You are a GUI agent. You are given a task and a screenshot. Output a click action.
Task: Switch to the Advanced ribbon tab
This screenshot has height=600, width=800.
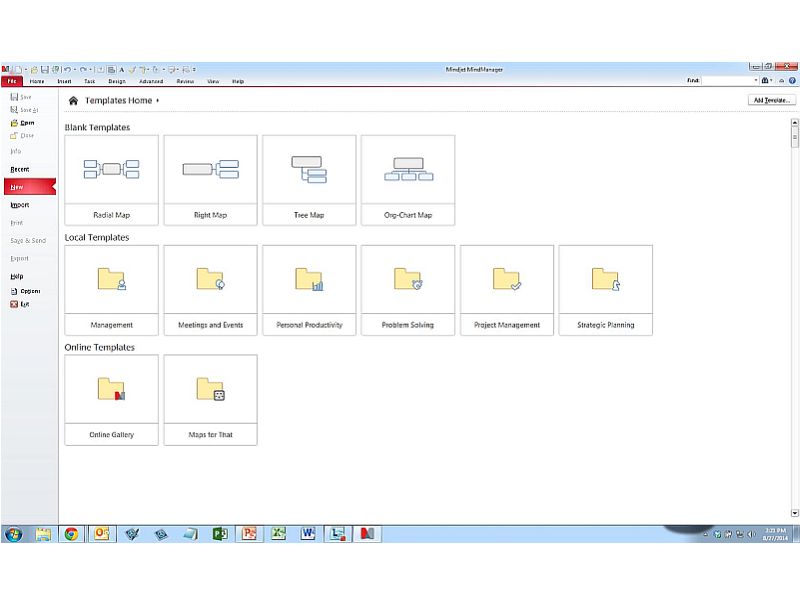pyautogui.click(x=151, y=81)
